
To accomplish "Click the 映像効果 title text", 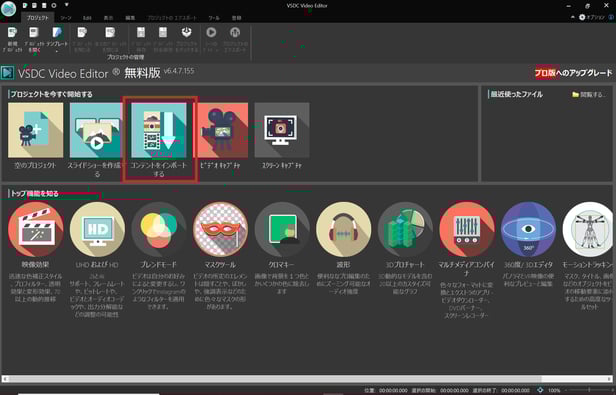I will [x=35, y=265].
